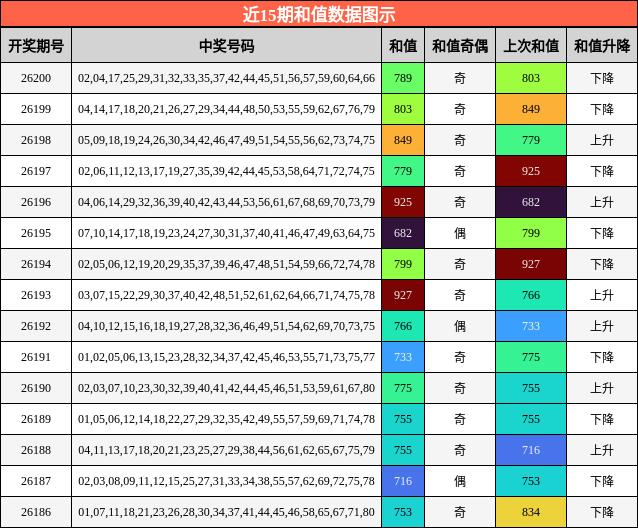Click the 799 previous sum in row 26195

pos(531,233)
